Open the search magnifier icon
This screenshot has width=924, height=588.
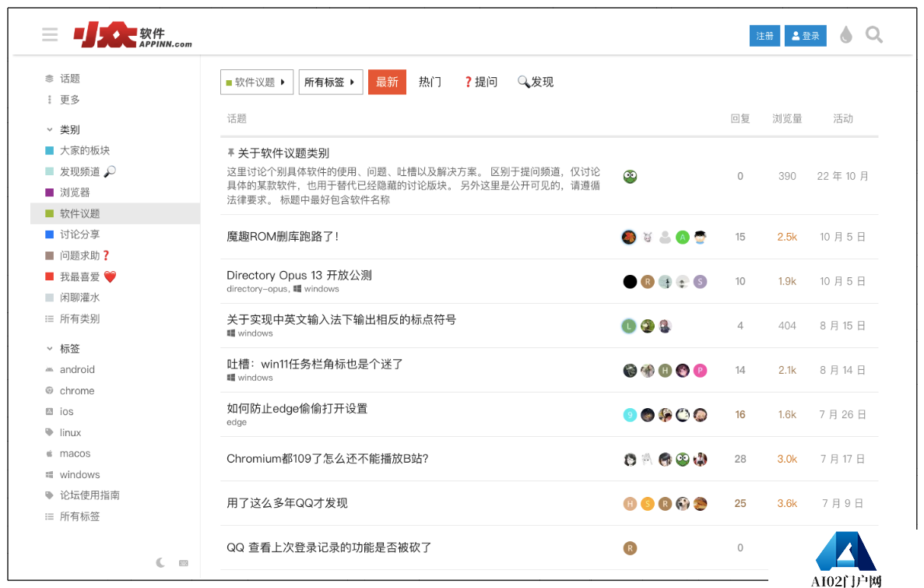point(874,35)
